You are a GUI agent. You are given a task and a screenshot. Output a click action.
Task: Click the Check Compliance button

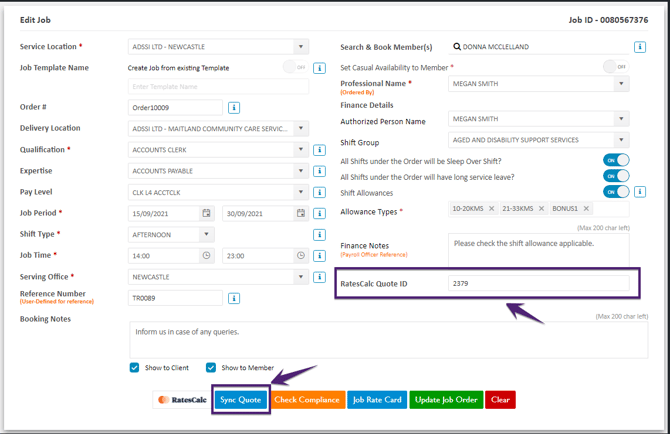point(307,400)
